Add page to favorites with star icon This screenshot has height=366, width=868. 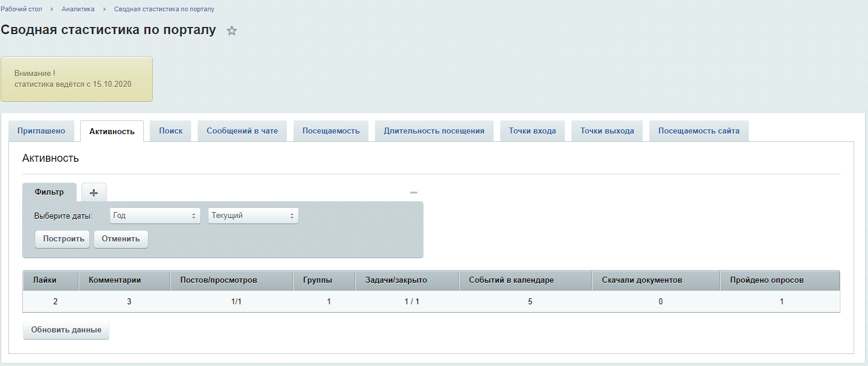[x=232, y=31]
